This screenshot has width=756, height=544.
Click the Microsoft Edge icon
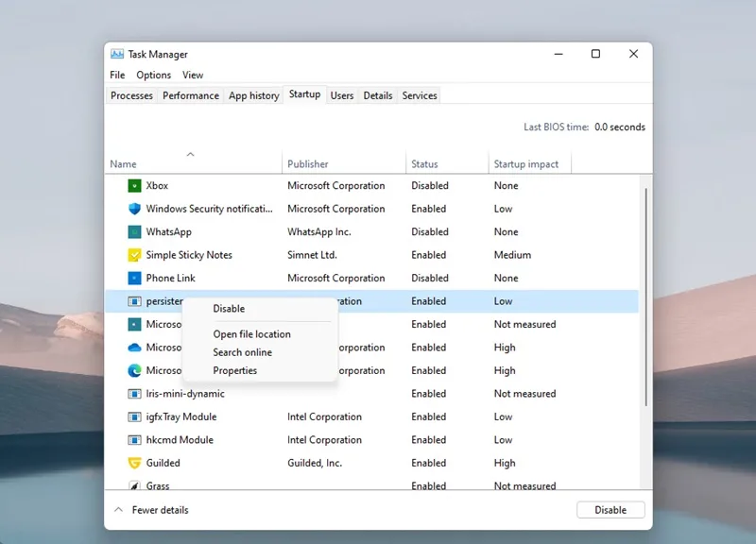coord(134,370)
